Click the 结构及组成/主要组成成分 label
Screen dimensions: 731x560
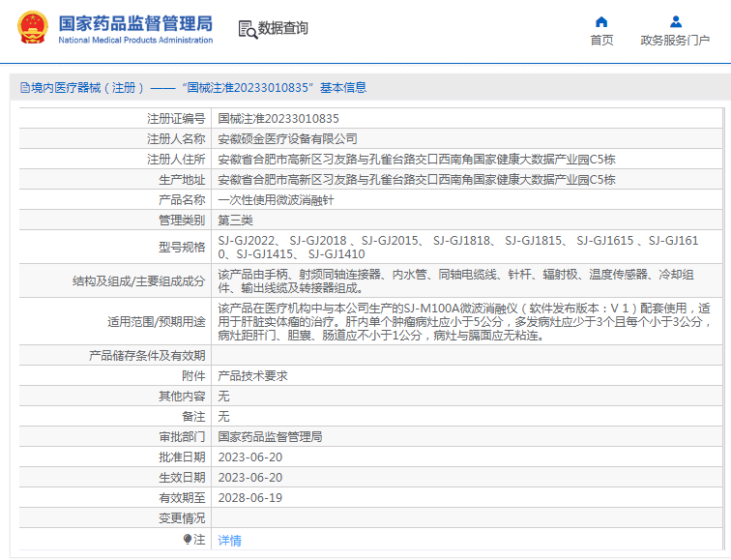139,281
